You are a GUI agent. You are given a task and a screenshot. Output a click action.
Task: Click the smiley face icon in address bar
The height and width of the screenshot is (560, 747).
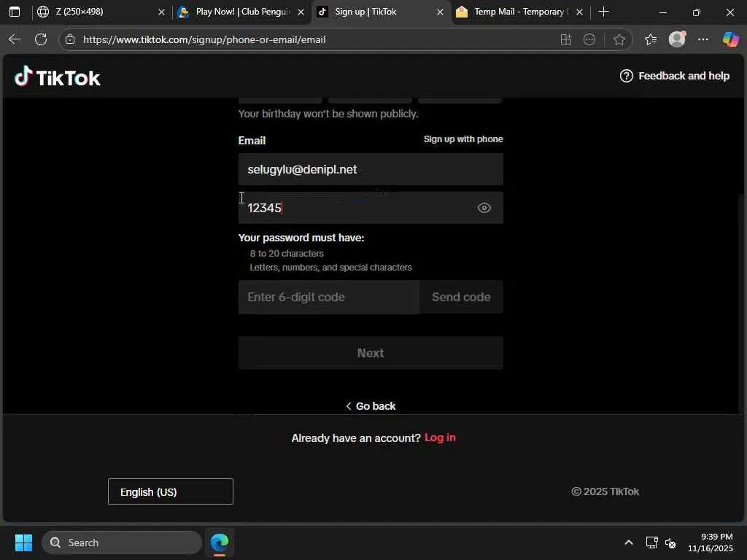pos(589,39)
